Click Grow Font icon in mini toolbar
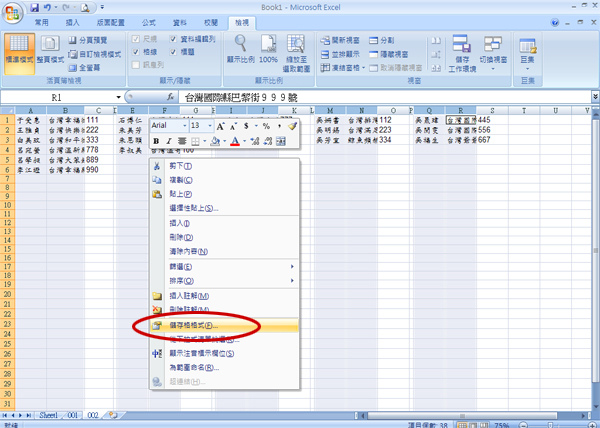 (220, 126)
